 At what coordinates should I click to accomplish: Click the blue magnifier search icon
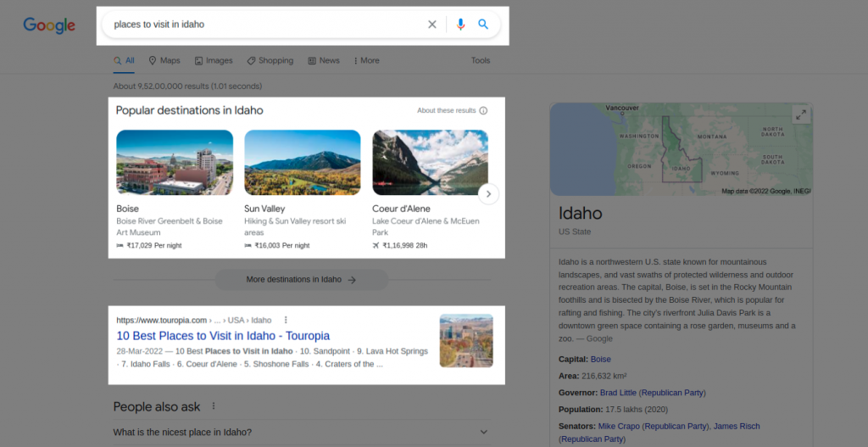483,25
